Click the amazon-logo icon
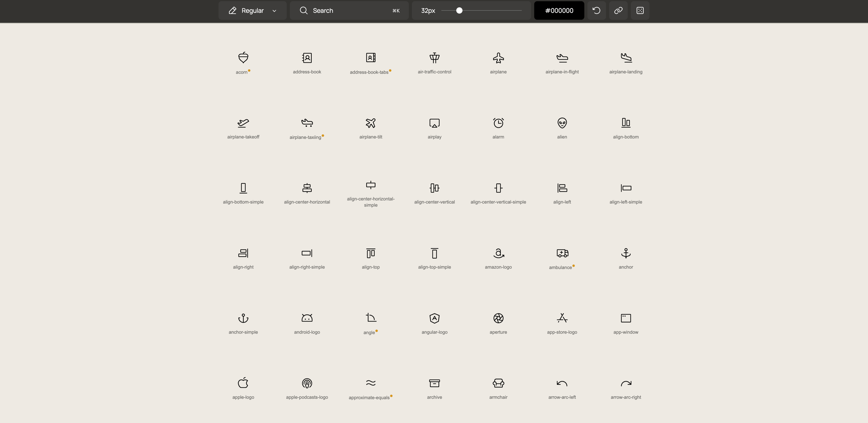Viewport: 868px width, 423px height. (x=498, y=253)
